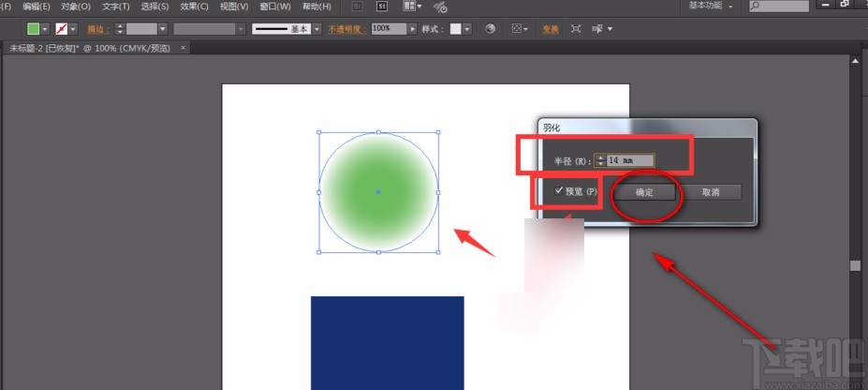Screen dimensions: 868x390
Task: Open the Adobe Stock (St) icon
Action: tap(382, 7)
